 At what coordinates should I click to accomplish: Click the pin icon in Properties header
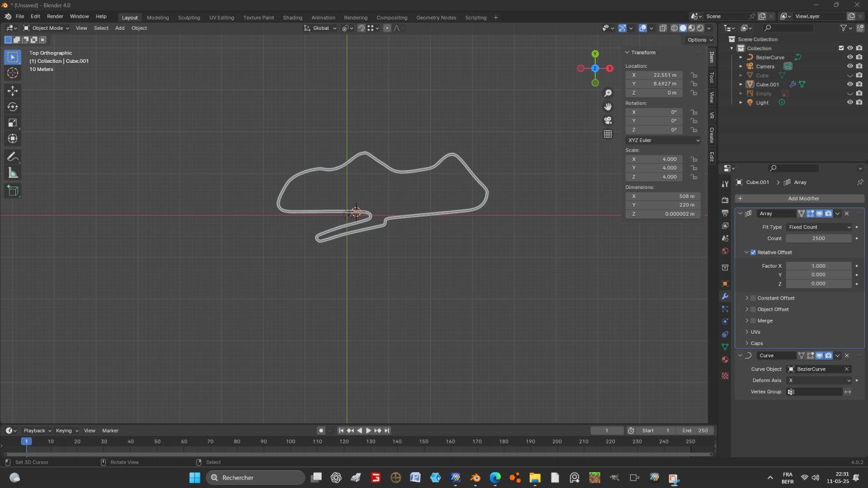pos(860,182)
